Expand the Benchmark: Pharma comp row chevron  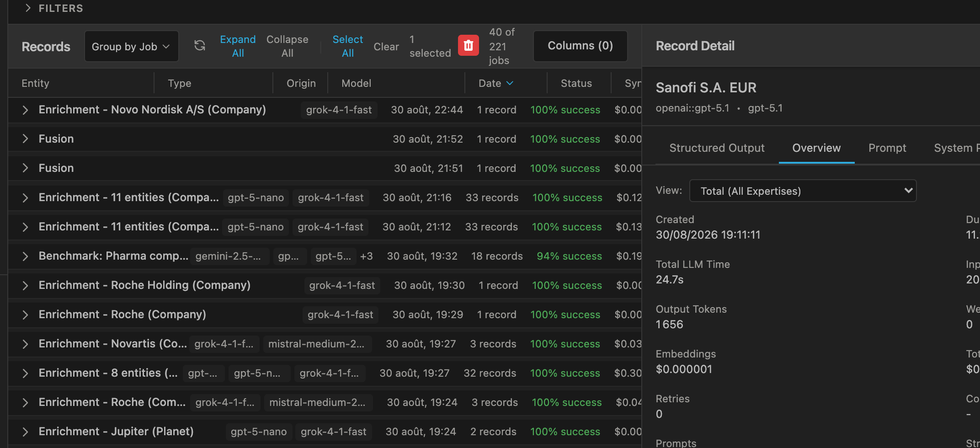(26, 256)
